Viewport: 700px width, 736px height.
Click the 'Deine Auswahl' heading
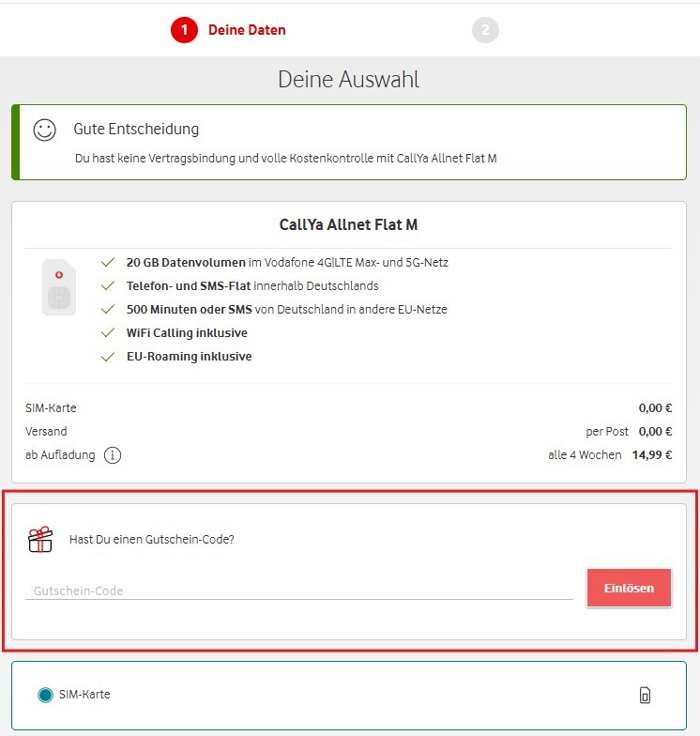click(349, 79)
